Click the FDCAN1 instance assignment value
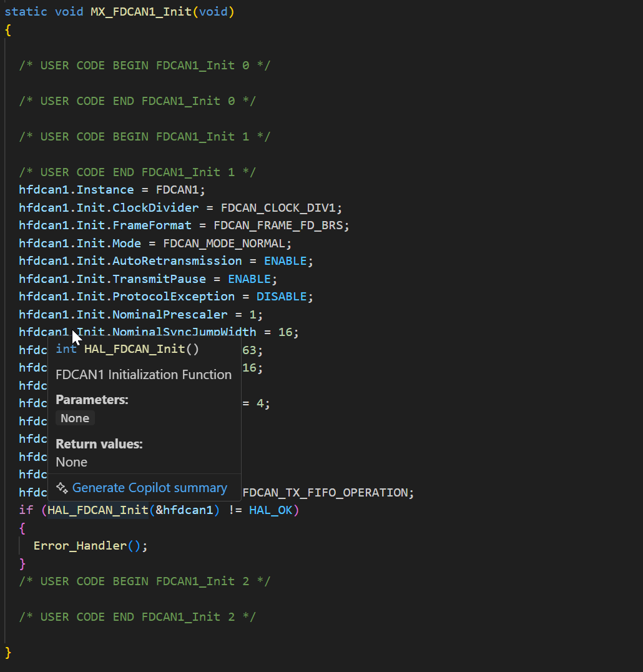The width and height of the screenshot is (643, 672). pos(178,189)
